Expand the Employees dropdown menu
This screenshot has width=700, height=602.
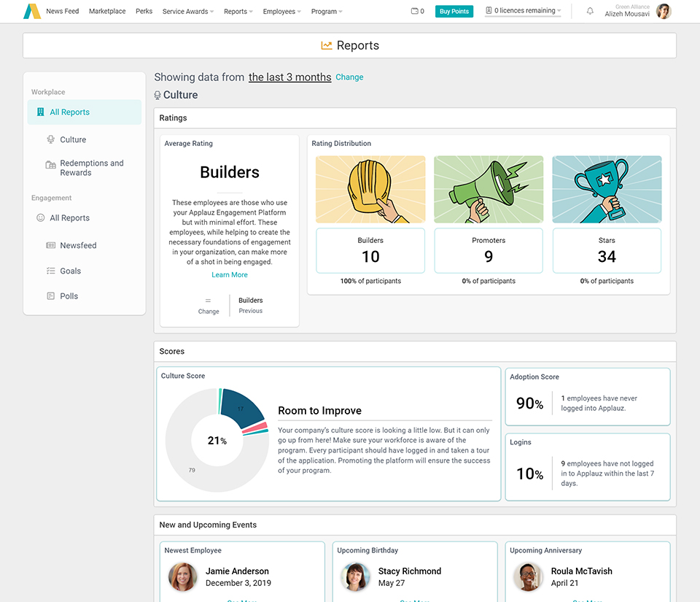(281, 11)
